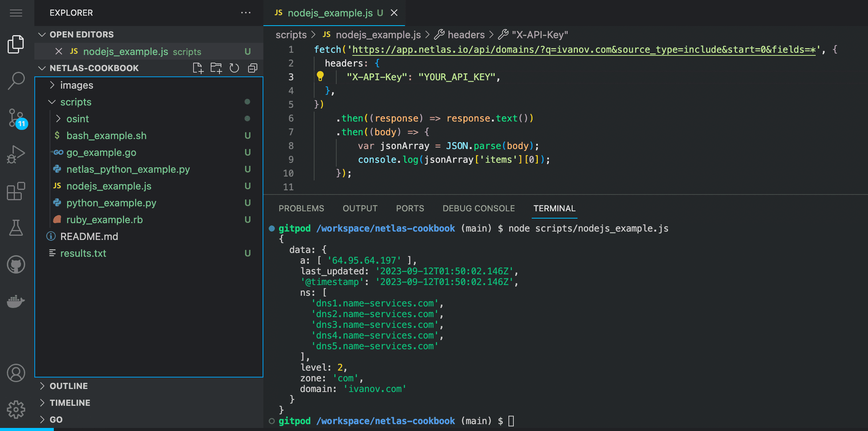Toggle the hamburger application menu
This screenshot has width=868, height=431.
coord(16,13)
